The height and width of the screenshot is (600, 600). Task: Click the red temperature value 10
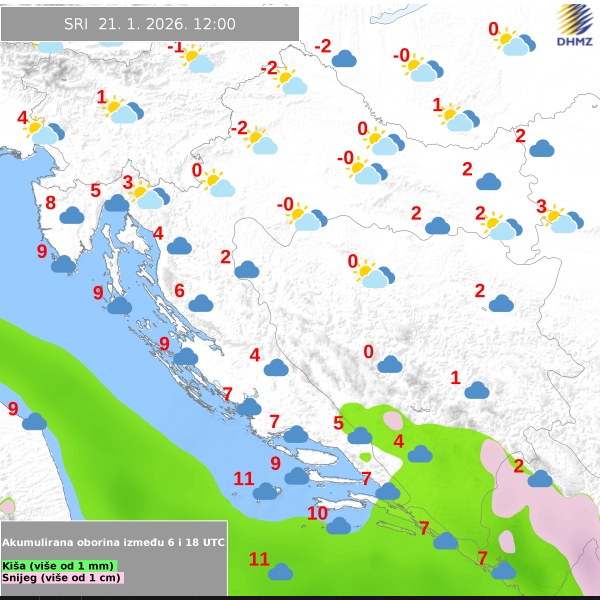click(317, 513)
